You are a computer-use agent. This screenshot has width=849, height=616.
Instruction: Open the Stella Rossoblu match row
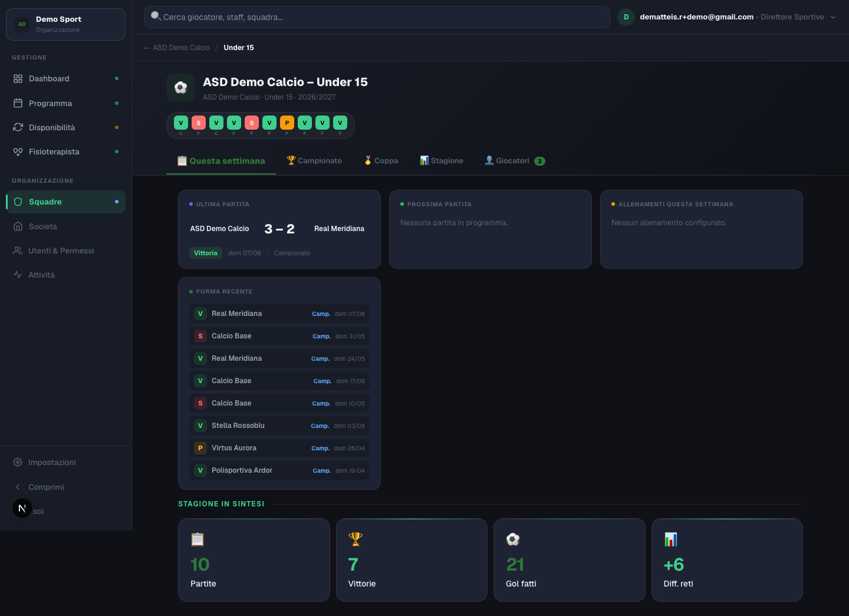tap(279, 426)
